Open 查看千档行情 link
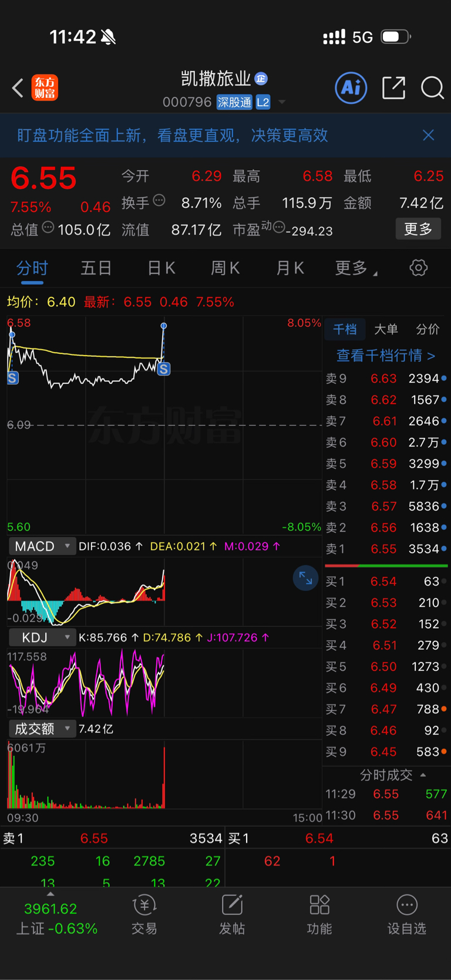Viewport: 451px width, 980px height. (x=386, y=355)
